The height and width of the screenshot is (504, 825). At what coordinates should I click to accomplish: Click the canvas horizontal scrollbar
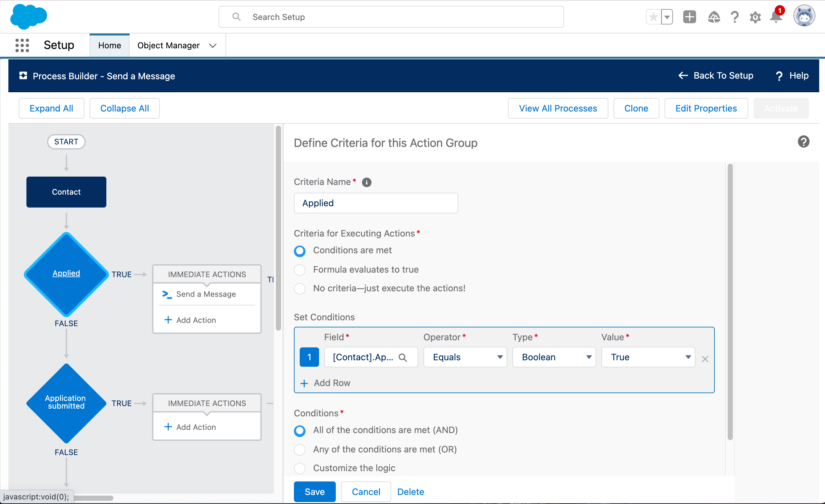(x=93, y=498)
